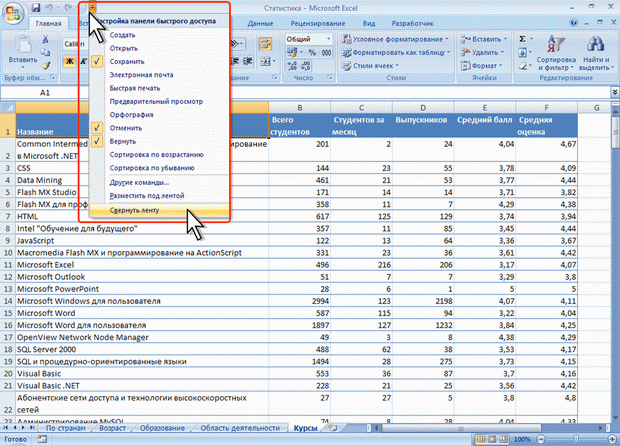Click Cut scissors icon in clipboard group

[45, 39]
